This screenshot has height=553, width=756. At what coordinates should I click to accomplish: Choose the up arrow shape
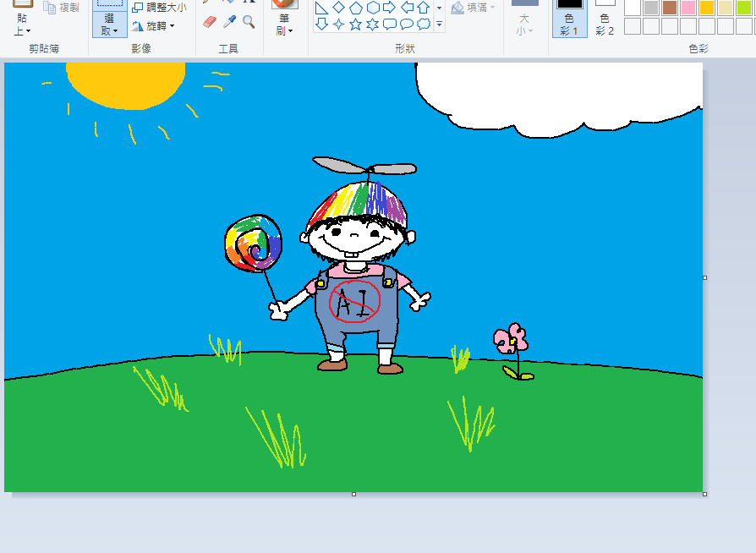pos(424,8)
